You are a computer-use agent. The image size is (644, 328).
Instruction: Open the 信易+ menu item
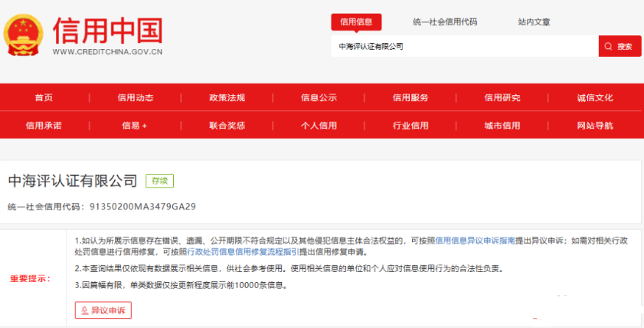pyautogui.click(x=135, y=126)
